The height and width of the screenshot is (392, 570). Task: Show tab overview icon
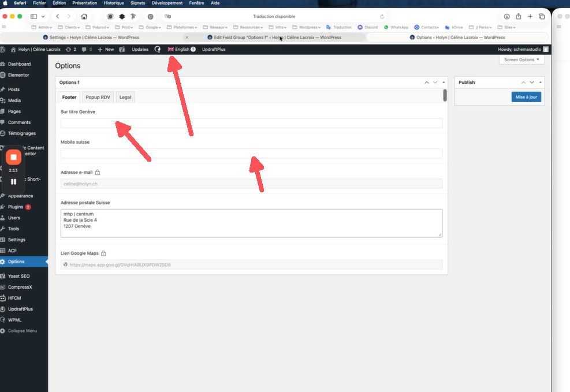click(542, 16)
